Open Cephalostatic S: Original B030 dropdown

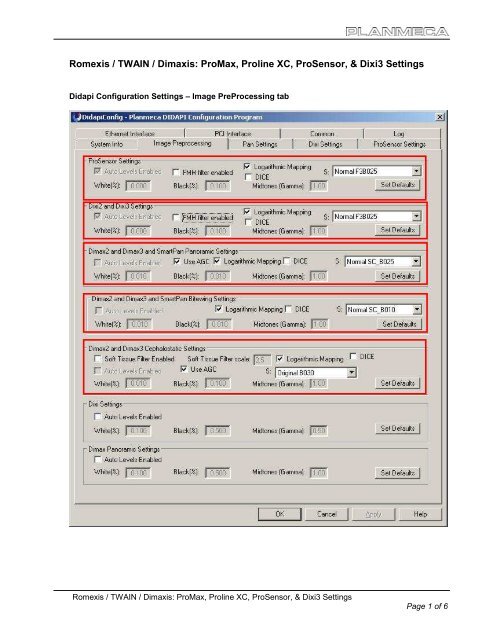pyautogui.click(x=351, y=372)
